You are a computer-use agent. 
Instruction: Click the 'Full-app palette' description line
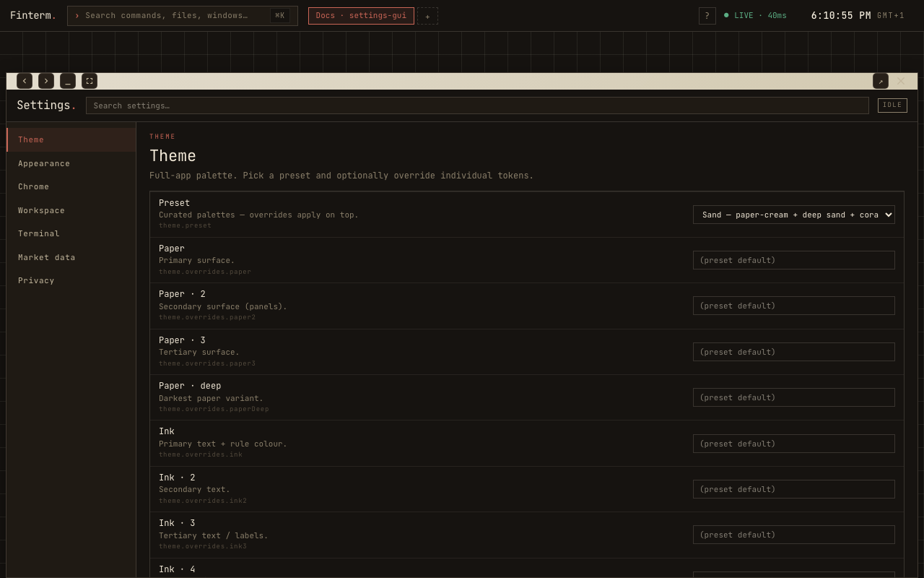pyautogui.click(x=341, y=176)
